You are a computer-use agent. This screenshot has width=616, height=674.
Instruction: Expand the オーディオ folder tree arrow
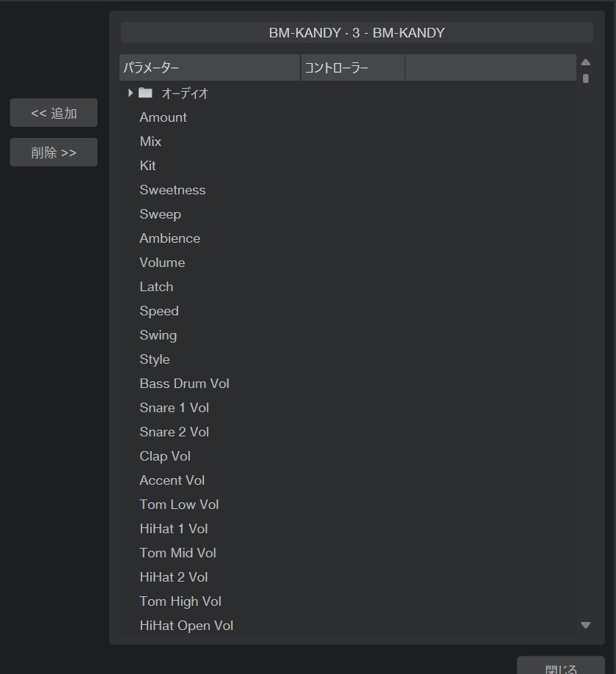[x=131, y=93]
